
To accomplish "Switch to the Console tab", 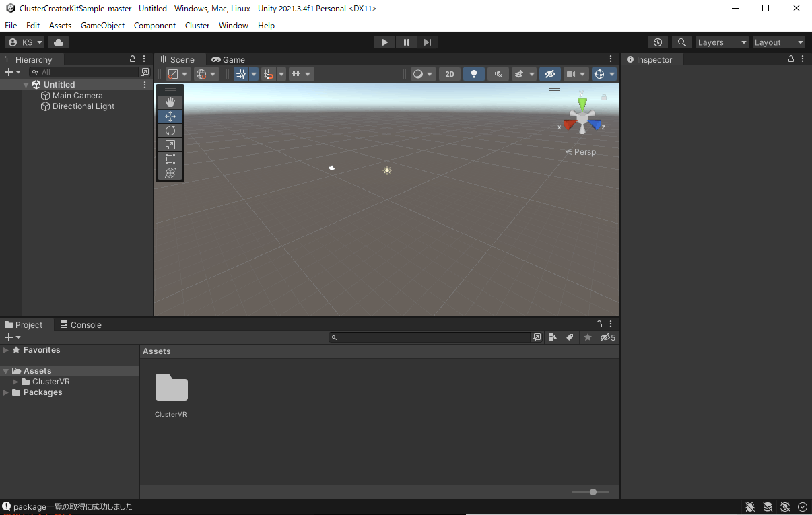I will click(81, 324).
